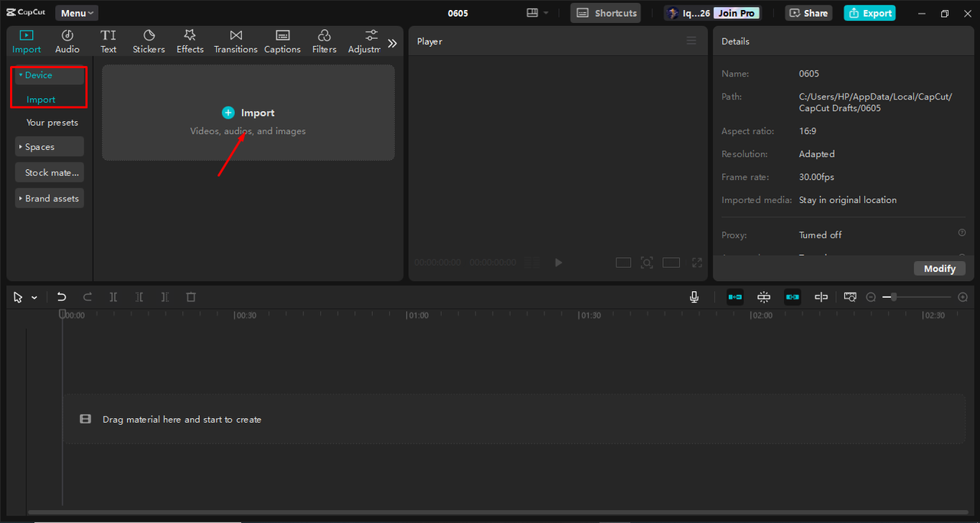Screen dimensions: 980x523
Task: Toggle auto snapping on the timeline
Action: [764, 297]
